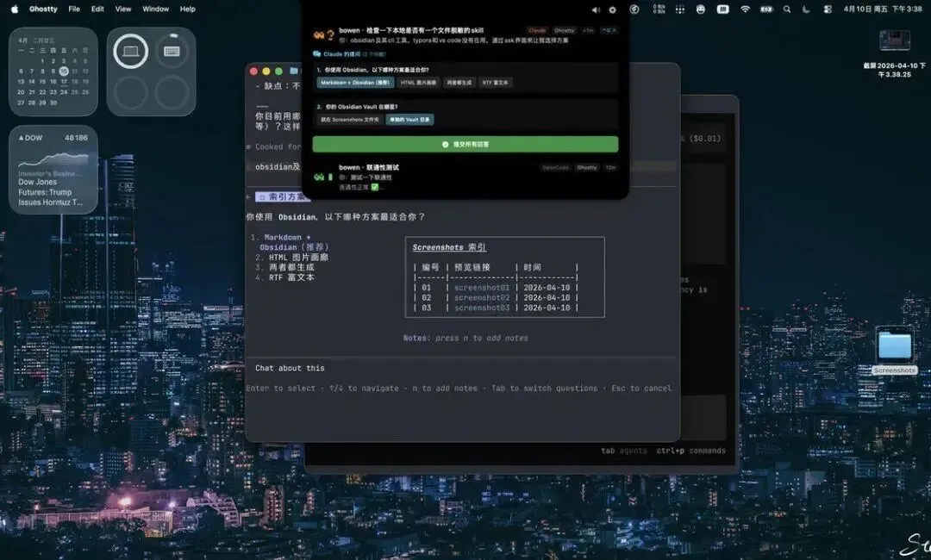Click the dotted grid menu bar icon
Screen dimensions: 931x560
click(x=680, y=9)
